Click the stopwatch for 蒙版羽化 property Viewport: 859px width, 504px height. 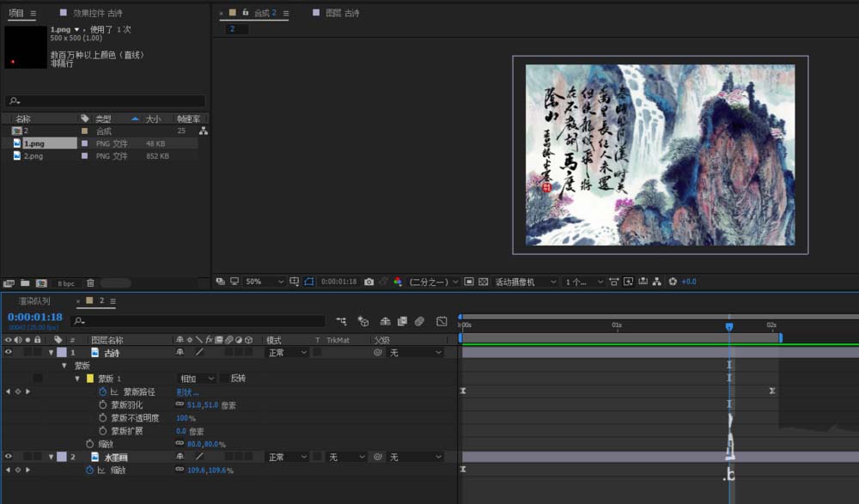[103, 404]
